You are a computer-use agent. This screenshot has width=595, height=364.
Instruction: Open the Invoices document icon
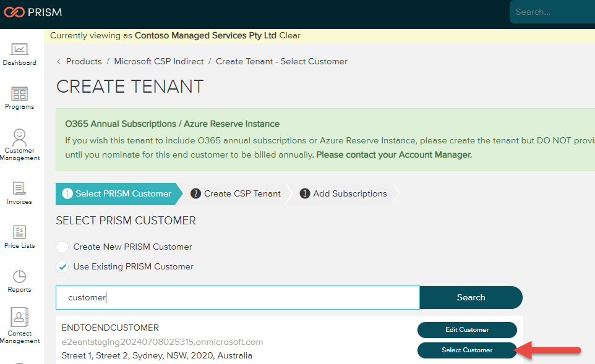click(x=19, y=188)
